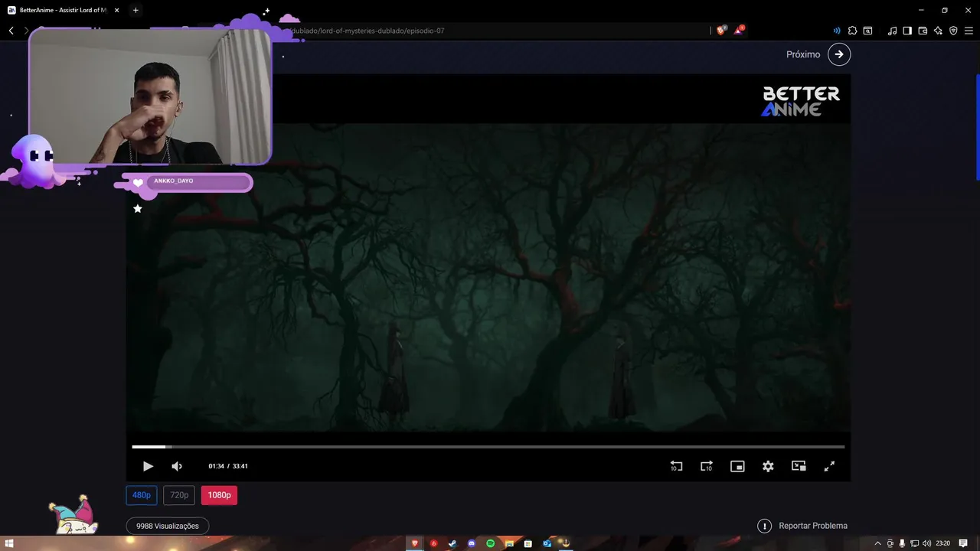
Task: Open the system clock 23:20
Action: (942, 543)
